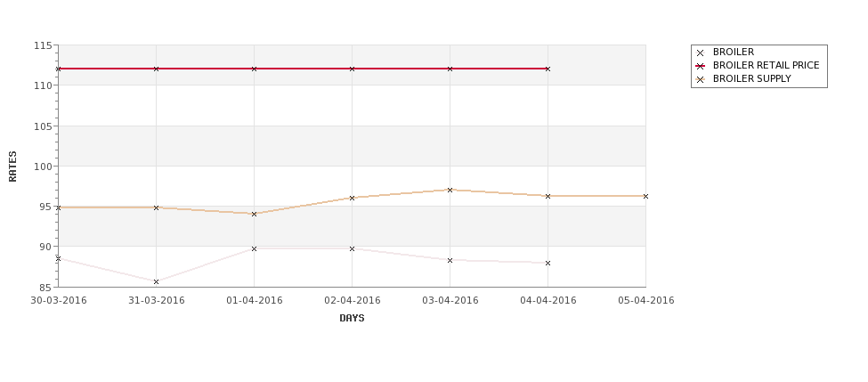
Task: Click the 01-04-2016 date axis label
Action: click(254, 301)
